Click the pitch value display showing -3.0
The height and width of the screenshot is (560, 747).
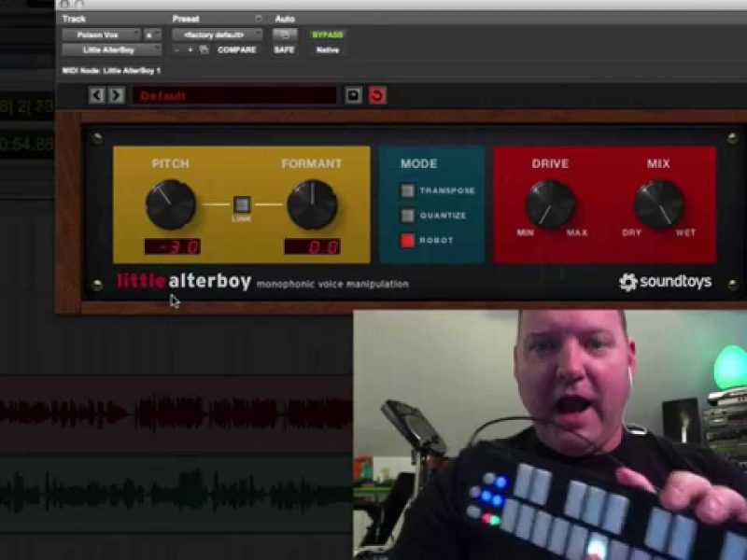coord(173,246)
